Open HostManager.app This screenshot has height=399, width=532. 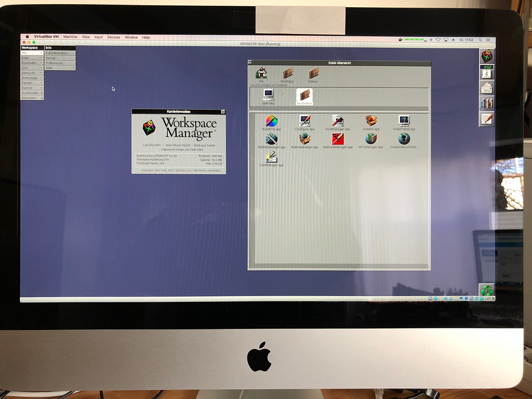338,121
